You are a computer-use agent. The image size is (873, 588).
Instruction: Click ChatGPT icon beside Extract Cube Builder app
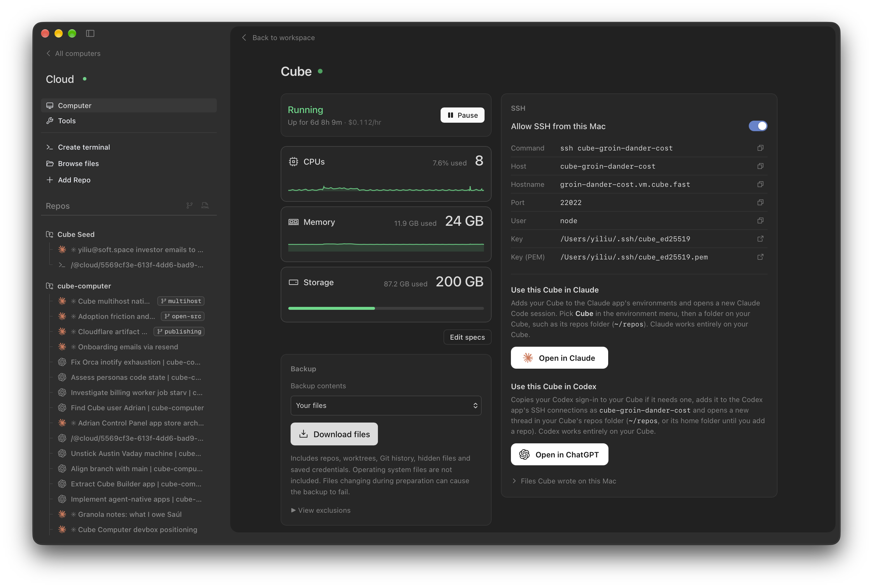coord(62,484)
